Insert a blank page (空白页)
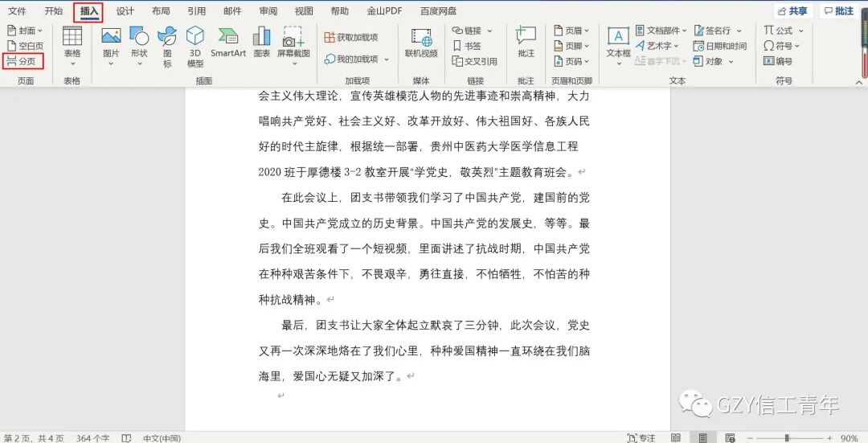 click(x=25, y=46)
